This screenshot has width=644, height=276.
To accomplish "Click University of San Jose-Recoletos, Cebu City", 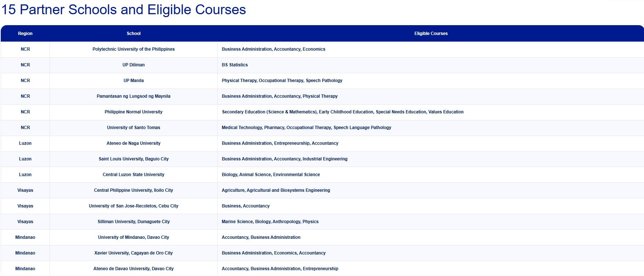I will click(x=133, y=206).
